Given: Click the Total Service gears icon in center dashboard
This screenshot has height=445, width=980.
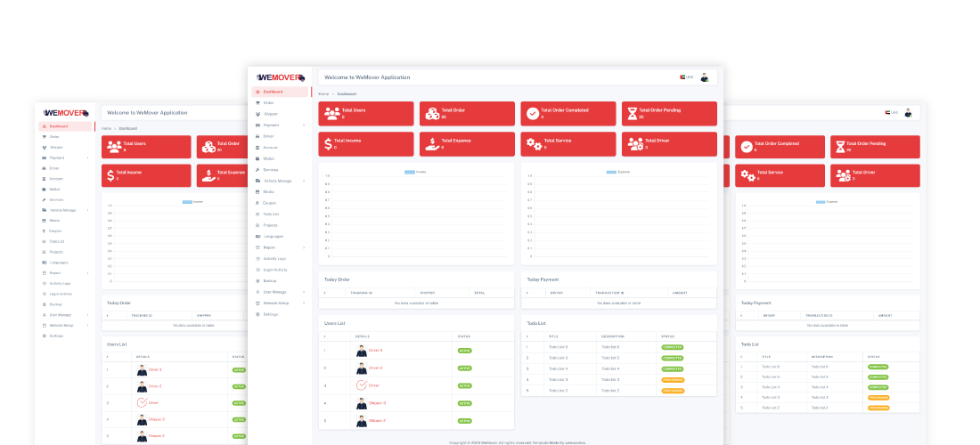Looking at the screenshot, I should [x=533, y=143].
